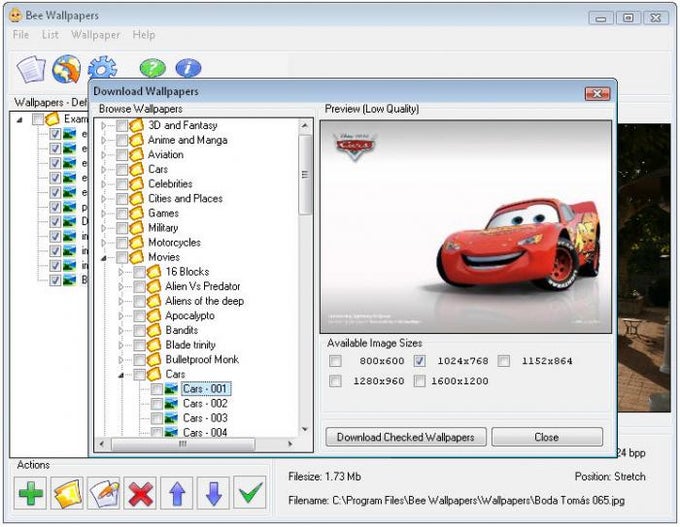Click the new list document toolbar icon
The width and height of the screenshot is (680, 527).
(x=31, y=69)
